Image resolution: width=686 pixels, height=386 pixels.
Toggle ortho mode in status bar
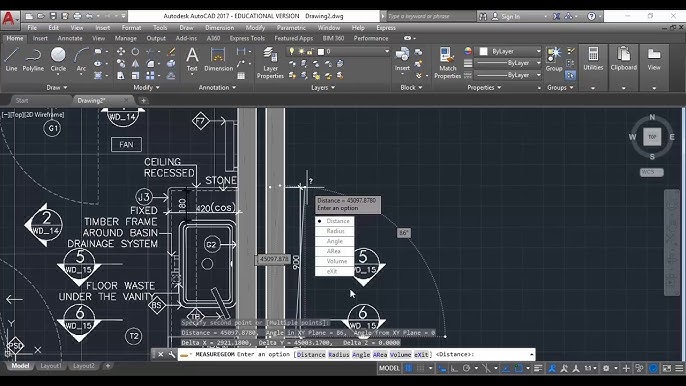tap(454, 368)
